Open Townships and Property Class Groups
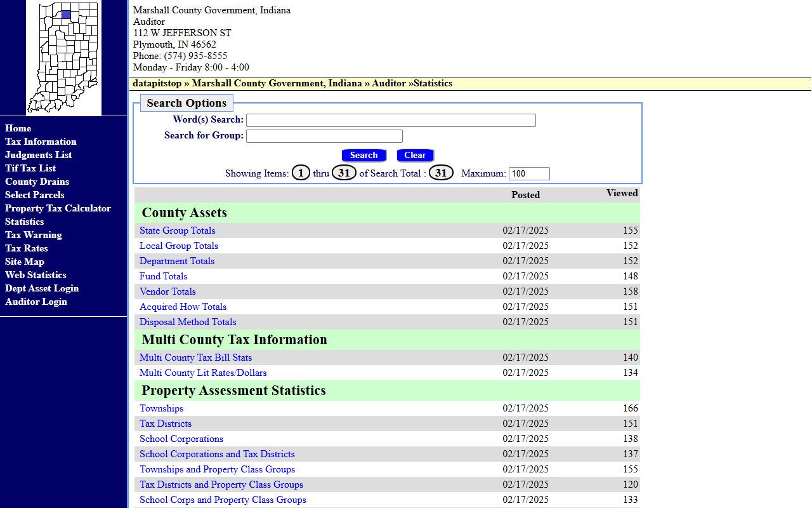812x508 pixels. (x=217, y=469)
